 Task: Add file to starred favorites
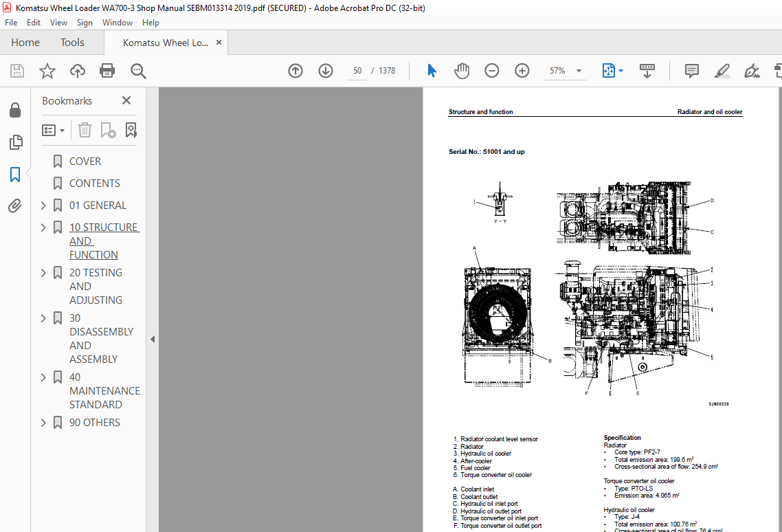coord(47,71)
